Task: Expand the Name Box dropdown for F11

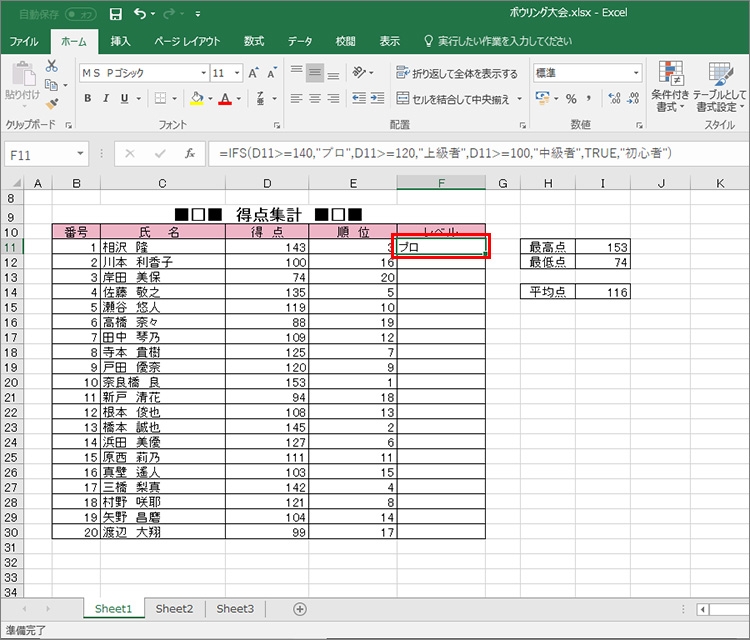Action: click(x=82, y=154)
